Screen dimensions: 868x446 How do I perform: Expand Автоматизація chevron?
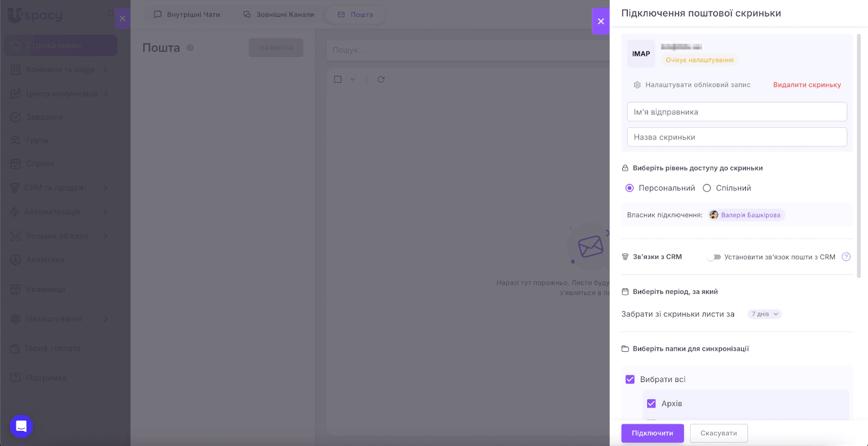point(106,212)
